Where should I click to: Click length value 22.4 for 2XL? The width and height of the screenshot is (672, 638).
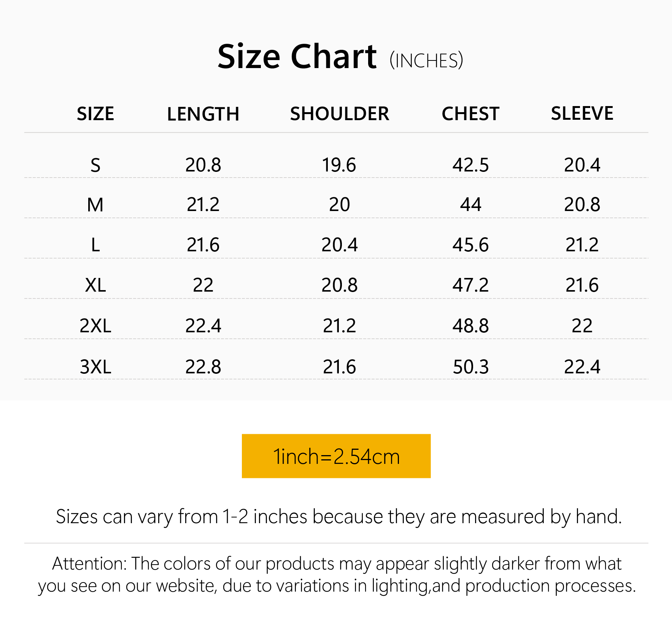click(x=203, y=326)
